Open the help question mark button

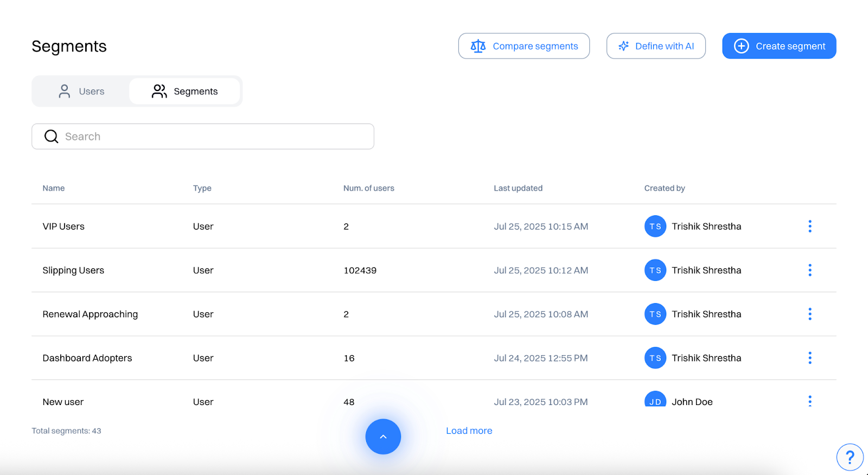click(850, 457)
